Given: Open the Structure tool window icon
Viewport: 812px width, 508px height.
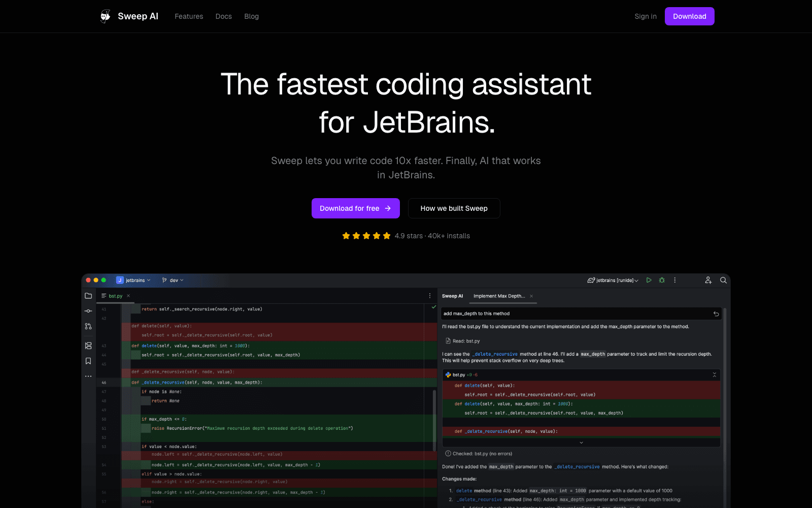Looking at the screenshot, I should point(88,345).
